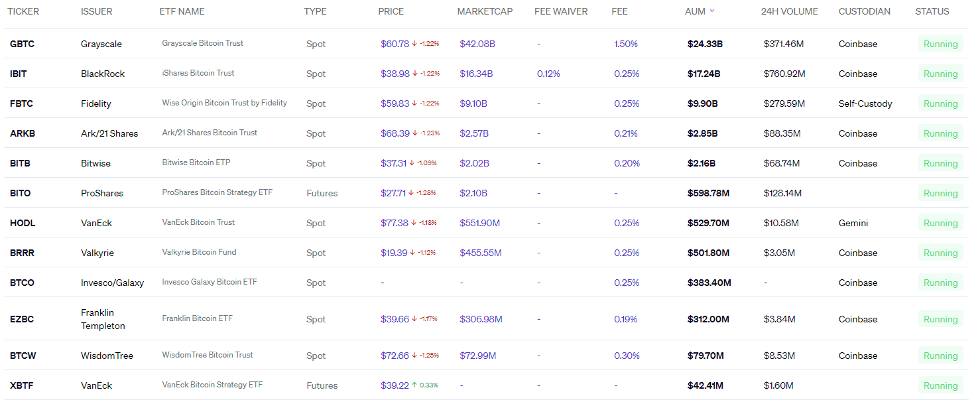980x400 pixels.
Task: Open the FBTC ticker row
Action: coord(21,103)
